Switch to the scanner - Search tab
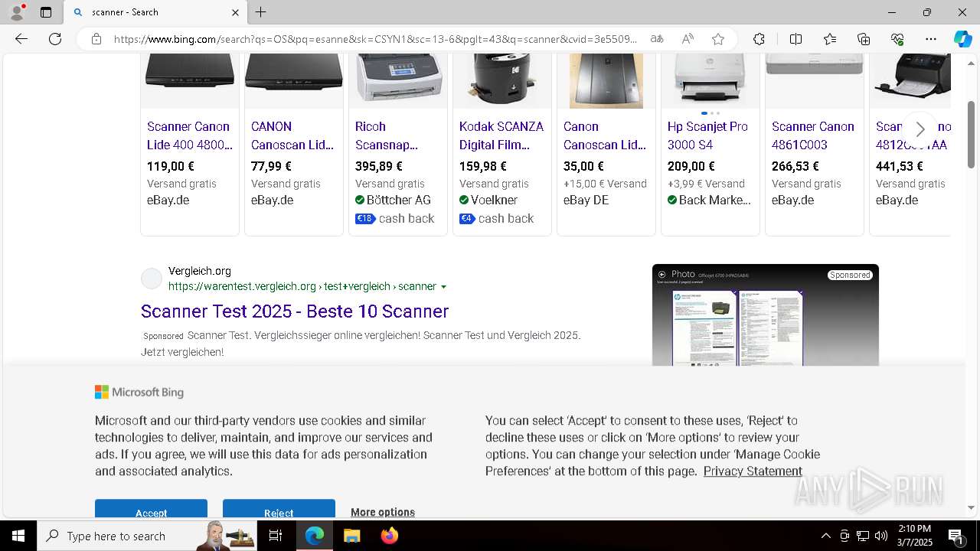This screenshot has width=980, height=551. 155,12
